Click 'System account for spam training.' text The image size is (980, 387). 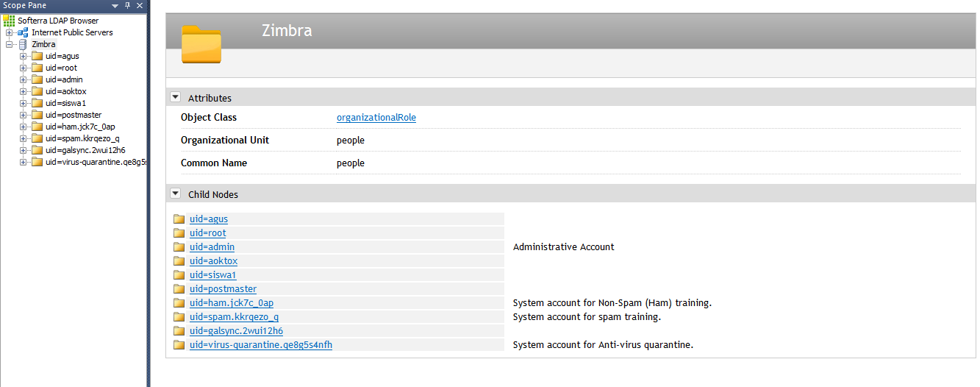[x=587, y=316]
